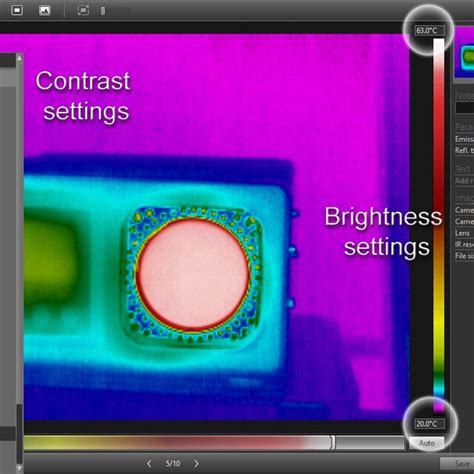Screen dimensions: 474x474
Task: Click the left panel scrollbar down arrow
Action: point(19,469)
